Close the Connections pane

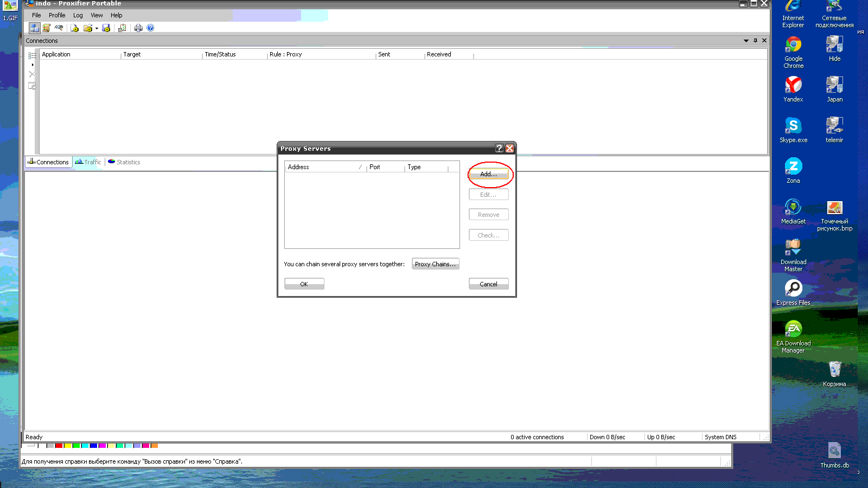[x=764, y=41]
